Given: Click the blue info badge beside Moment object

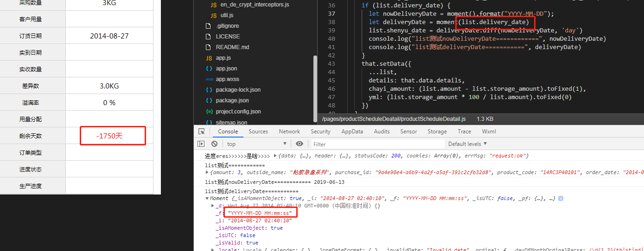Looking at the screenshot, I should pyautogui.click(x=561, y=198).
